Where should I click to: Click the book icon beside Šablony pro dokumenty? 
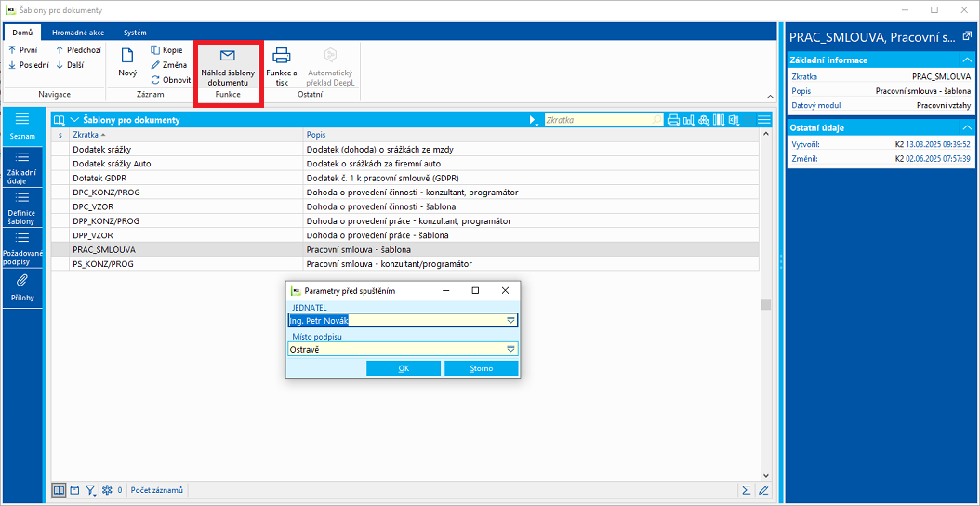point(60,120)
